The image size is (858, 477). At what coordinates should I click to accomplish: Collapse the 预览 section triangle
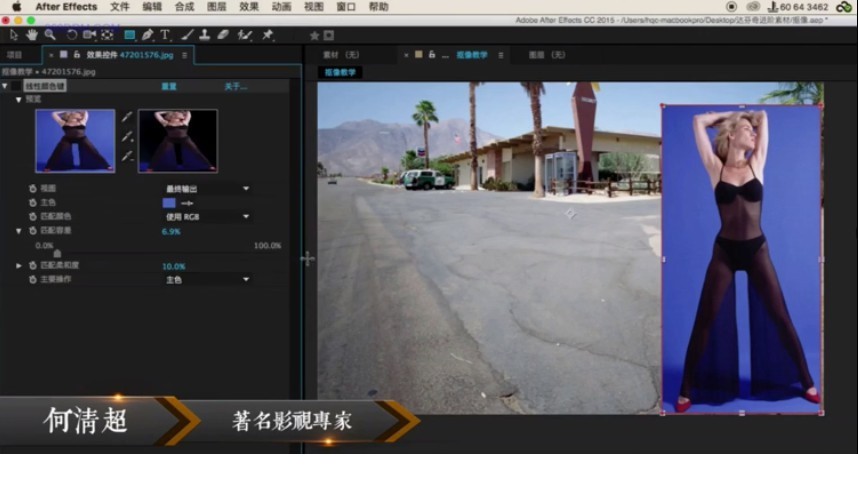[x=19, y=100]
